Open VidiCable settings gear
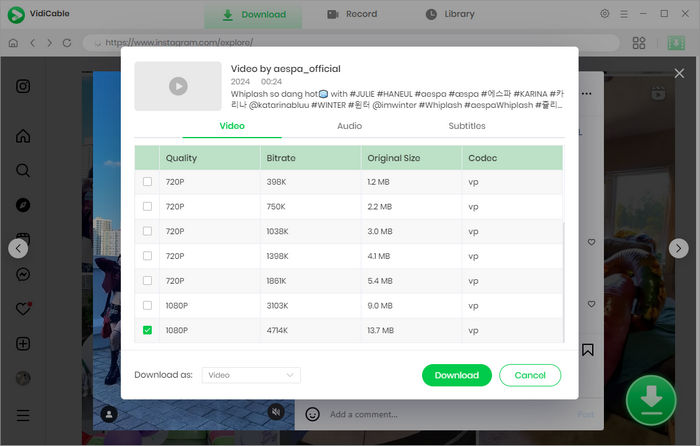This screenshot has width=700, height=446. point(604,14)
